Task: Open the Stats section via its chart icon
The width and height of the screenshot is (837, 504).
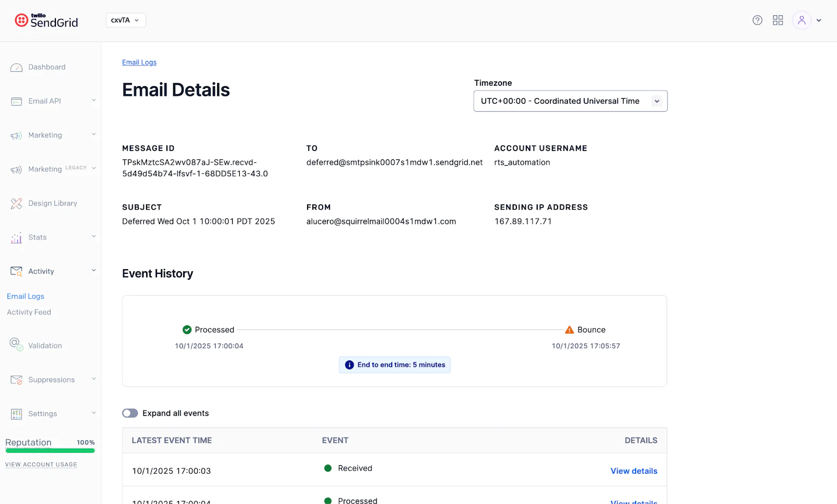Action: click(16, 237)
